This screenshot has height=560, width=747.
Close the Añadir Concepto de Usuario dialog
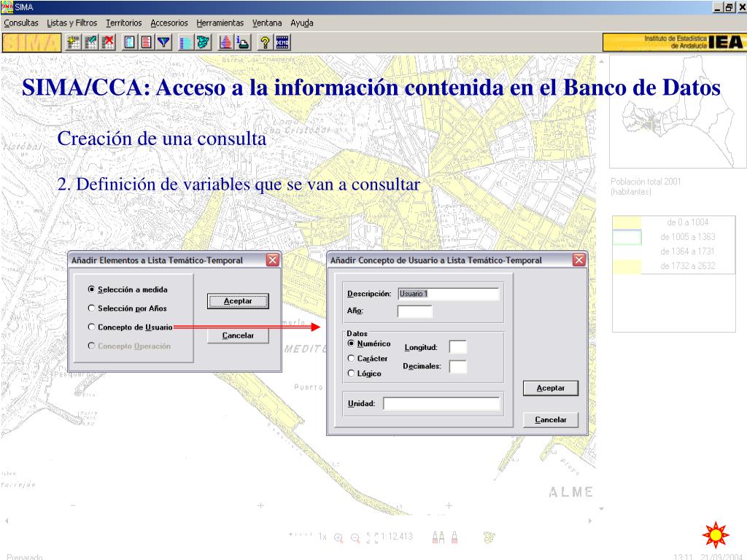click(x=578, y=260)
